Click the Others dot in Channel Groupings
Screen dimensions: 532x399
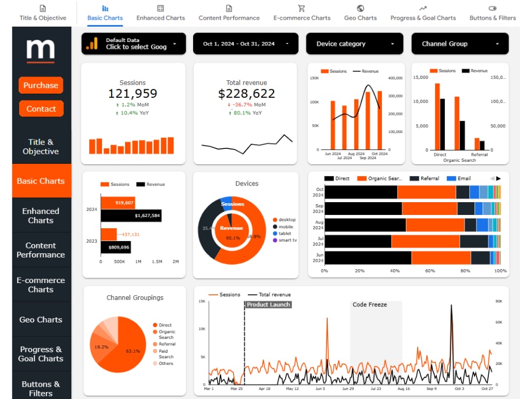pos(155,363)
